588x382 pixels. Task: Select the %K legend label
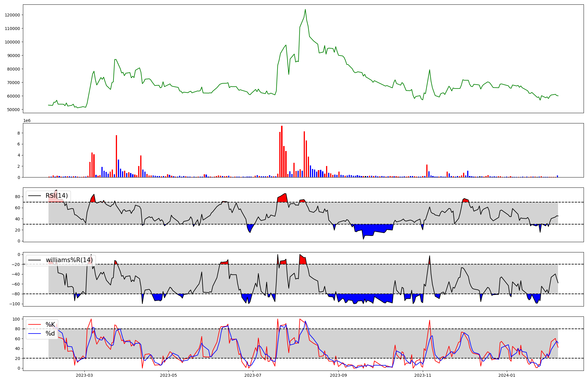(50, 325)
